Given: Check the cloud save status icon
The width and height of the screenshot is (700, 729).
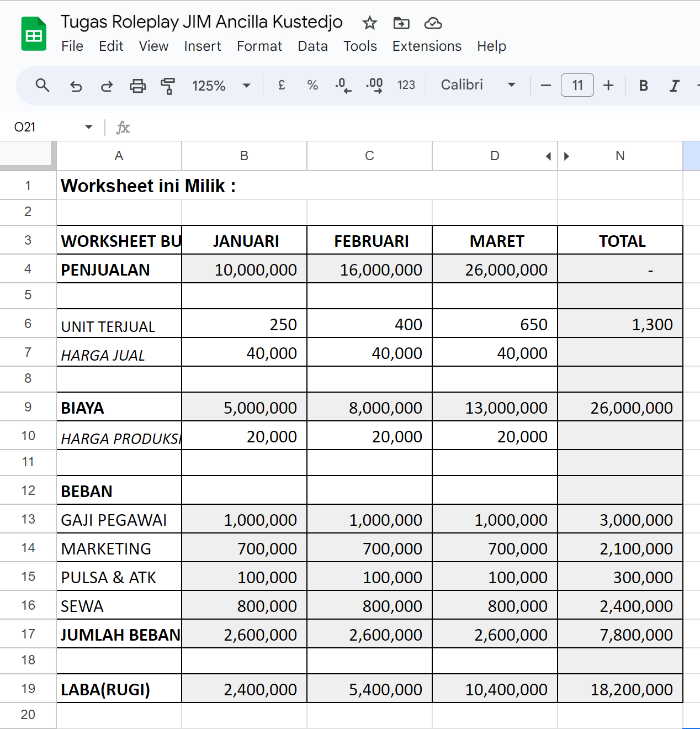Looking at the screenshot, I should point(433,23).
